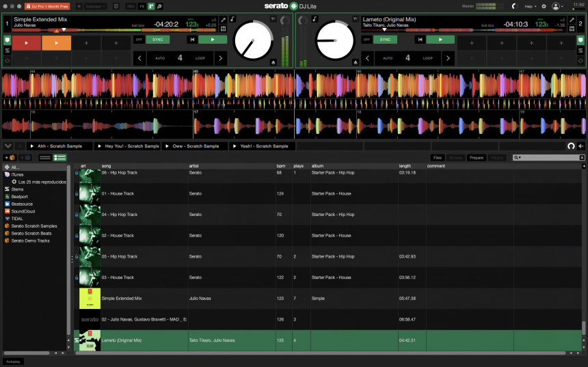This screenshot has width=588, height=367.
Task: Toggle the REC recording panel
Action: pos(131,6)
